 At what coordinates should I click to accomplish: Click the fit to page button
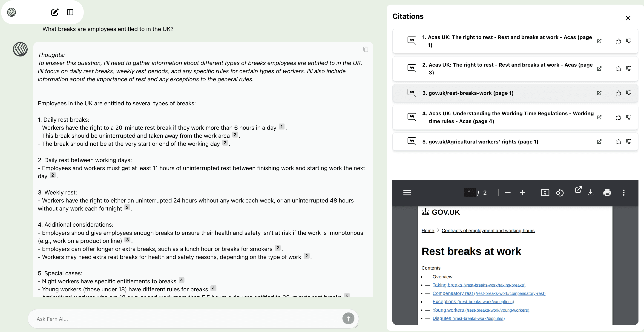pyautogui.click(x=545, y=193)
